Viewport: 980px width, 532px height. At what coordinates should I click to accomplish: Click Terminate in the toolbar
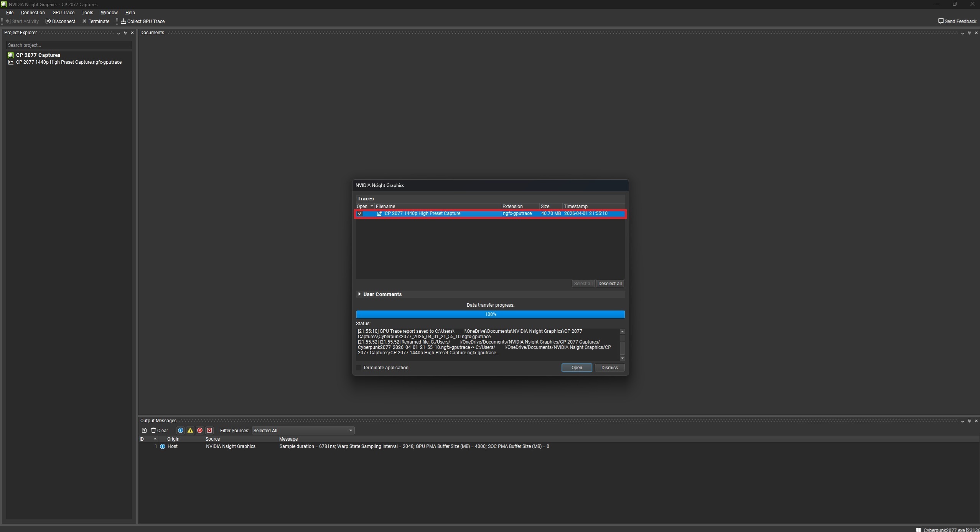coord(96,21)
